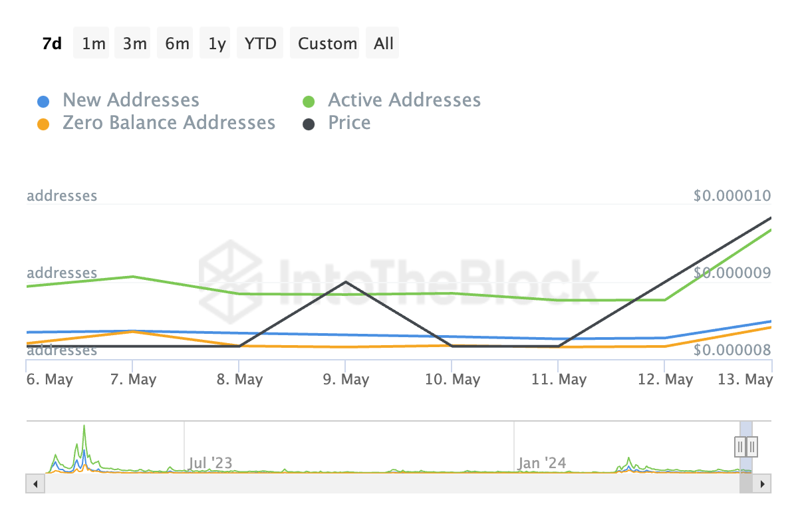The height and width of the screenshot is (532, 798).
Task: Click the blue New Addresses legend dot
Action: pyautogui.click(x=43, y=102)
